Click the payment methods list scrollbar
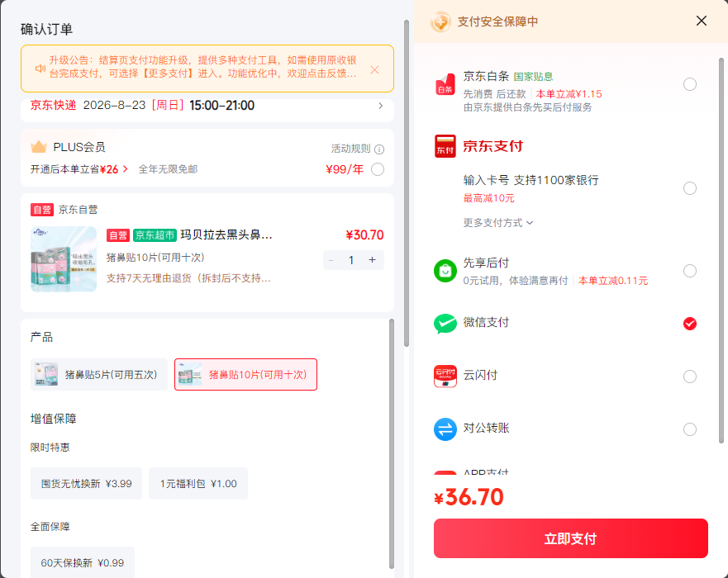This screenshot has height=578, width=728. pos(721,250)
